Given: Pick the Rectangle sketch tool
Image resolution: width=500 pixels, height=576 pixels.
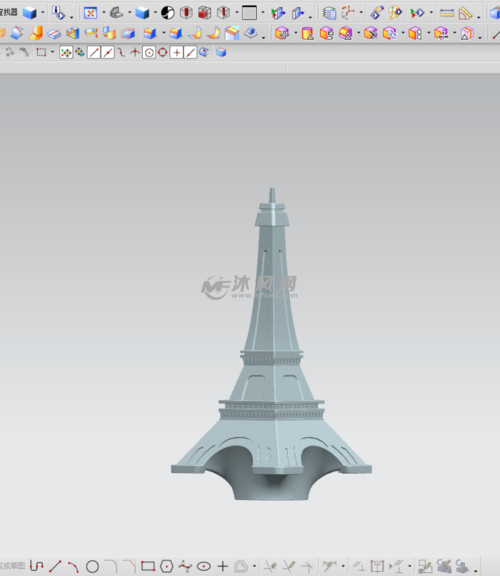Looking at the screenshot, I should point(148,566).
